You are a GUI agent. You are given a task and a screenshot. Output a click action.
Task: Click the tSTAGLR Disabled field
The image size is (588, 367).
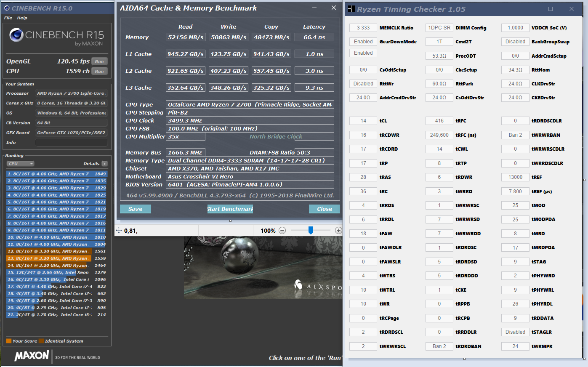[x=515, y=332]
